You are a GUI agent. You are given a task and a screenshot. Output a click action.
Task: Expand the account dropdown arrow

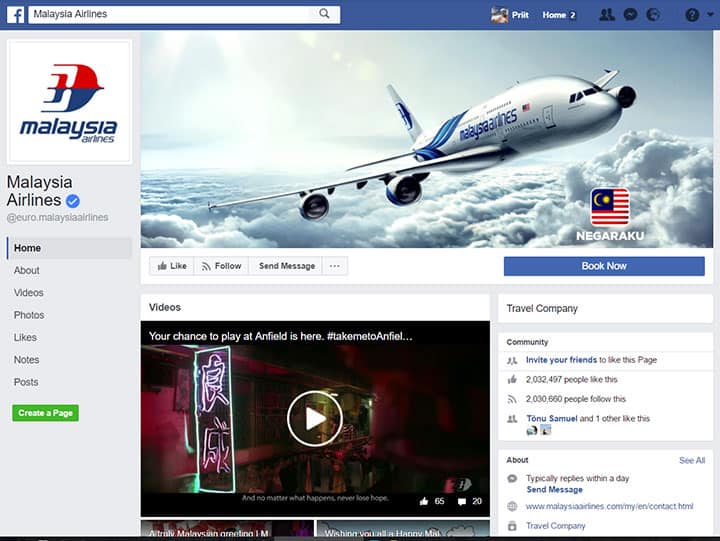tap(710, 14)
